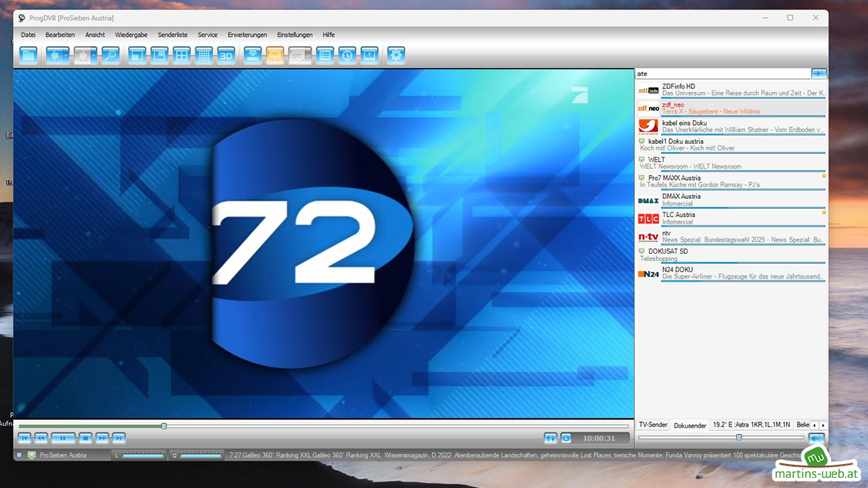Select the WELT channel

point(731,163)
